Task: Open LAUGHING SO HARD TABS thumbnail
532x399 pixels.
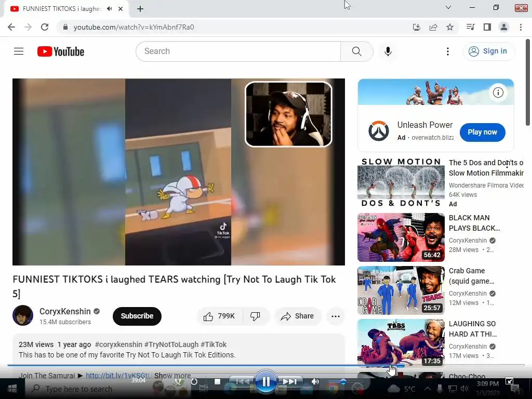Action: 401,343
